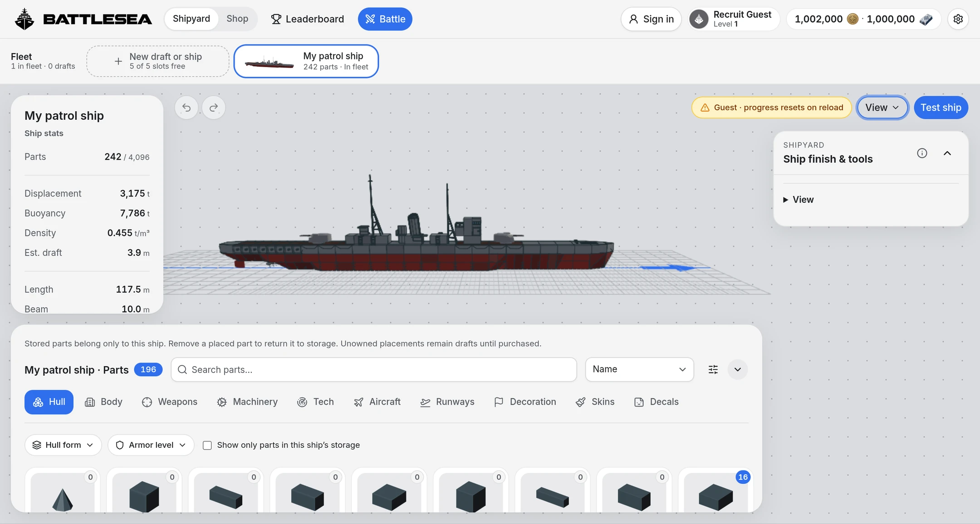Switch to the Runways tab
980x524 pixels.
pos(447,402)
